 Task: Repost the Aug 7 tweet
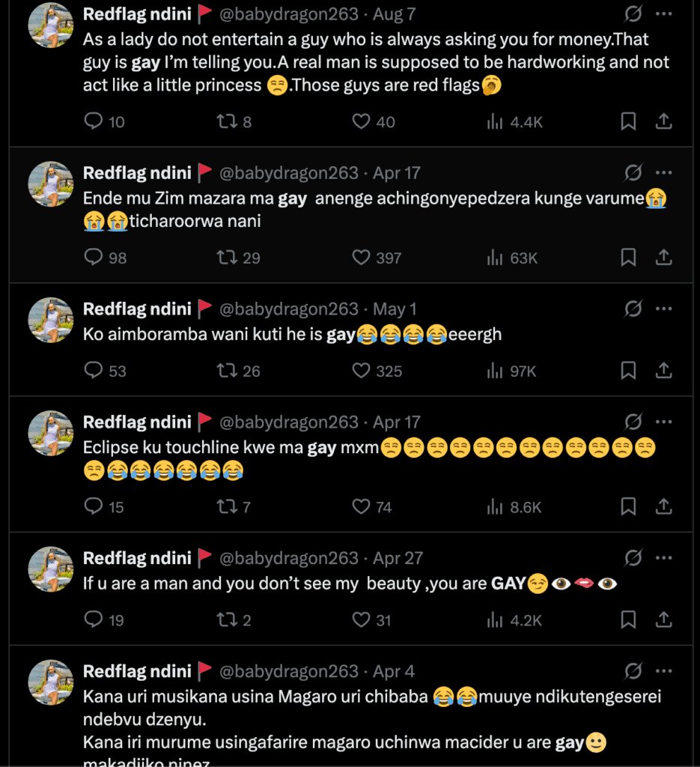click(225, 121)
